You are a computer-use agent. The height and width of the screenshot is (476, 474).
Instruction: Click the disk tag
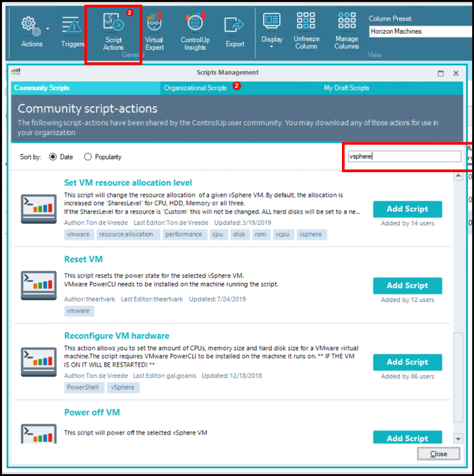[240, 234]
